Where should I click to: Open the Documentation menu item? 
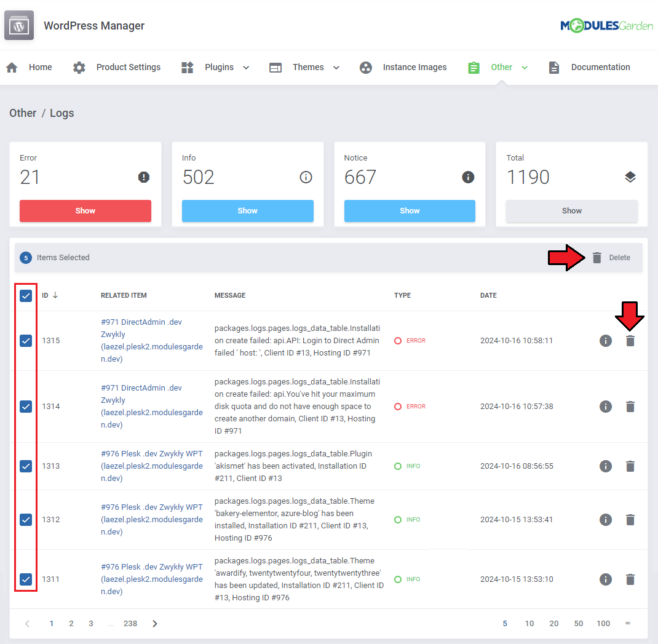point(601,67)
